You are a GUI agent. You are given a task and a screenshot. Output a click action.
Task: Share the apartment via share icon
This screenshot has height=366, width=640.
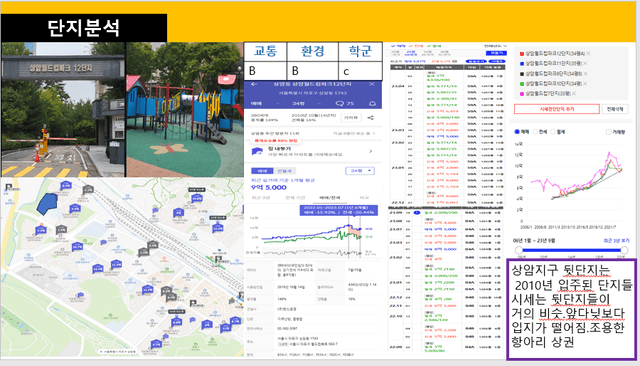tap(370, 118)
